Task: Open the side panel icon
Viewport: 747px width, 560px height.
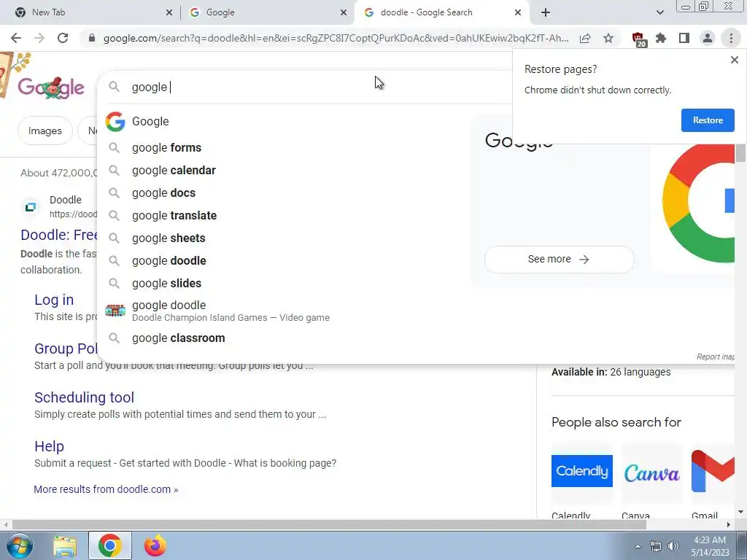Action: coord(684,38)
